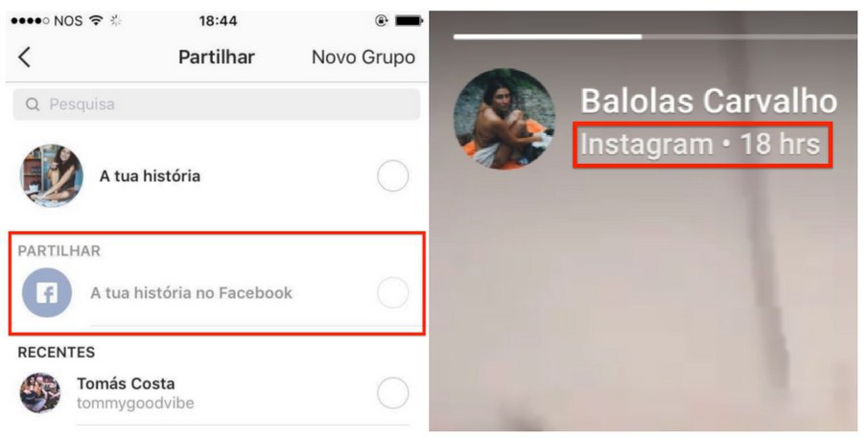Select Tomás Costa's radio circle

(393, 393)
